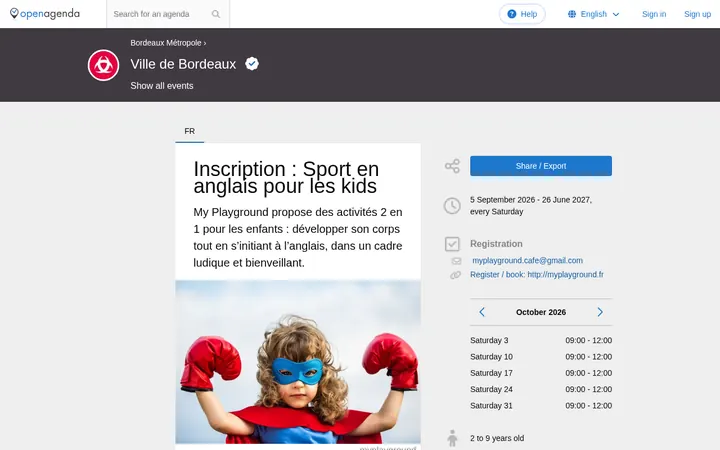
Task: Click the Registration checkmark icon
Action: point(452,244)
